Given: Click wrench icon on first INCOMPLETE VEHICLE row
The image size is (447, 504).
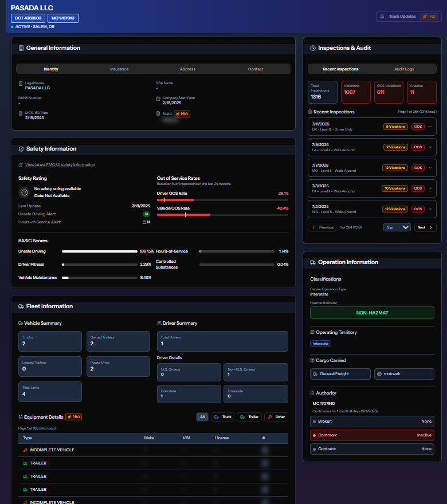Looking at the screenshot, I should point(25,450).
